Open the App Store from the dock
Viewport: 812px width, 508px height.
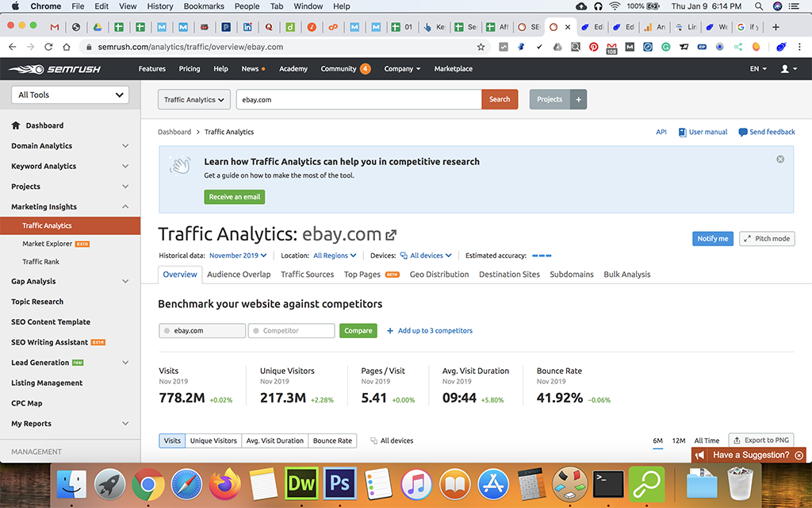point(493,484)
